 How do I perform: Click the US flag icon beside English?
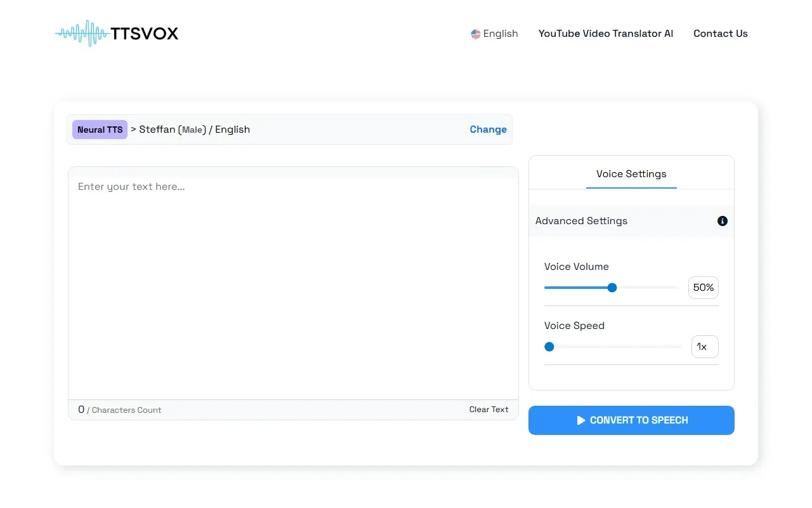(x=475, y=34)
